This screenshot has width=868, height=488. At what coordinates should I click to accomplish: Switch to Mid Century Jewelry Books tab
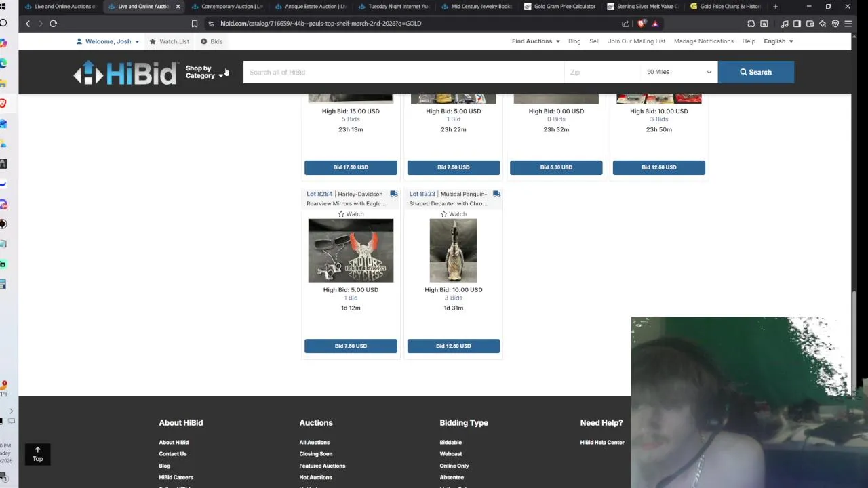pos(477,6)
